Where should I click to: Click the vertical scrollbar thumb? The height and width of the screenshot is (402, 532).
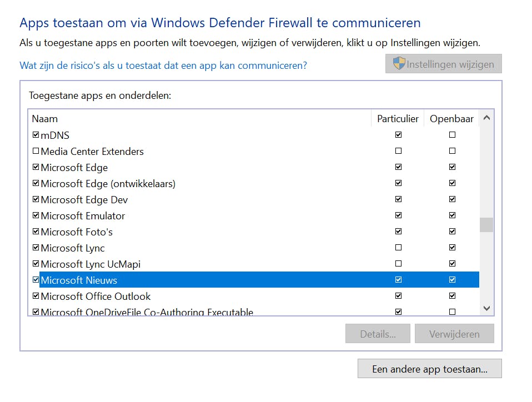coord(486,224)
